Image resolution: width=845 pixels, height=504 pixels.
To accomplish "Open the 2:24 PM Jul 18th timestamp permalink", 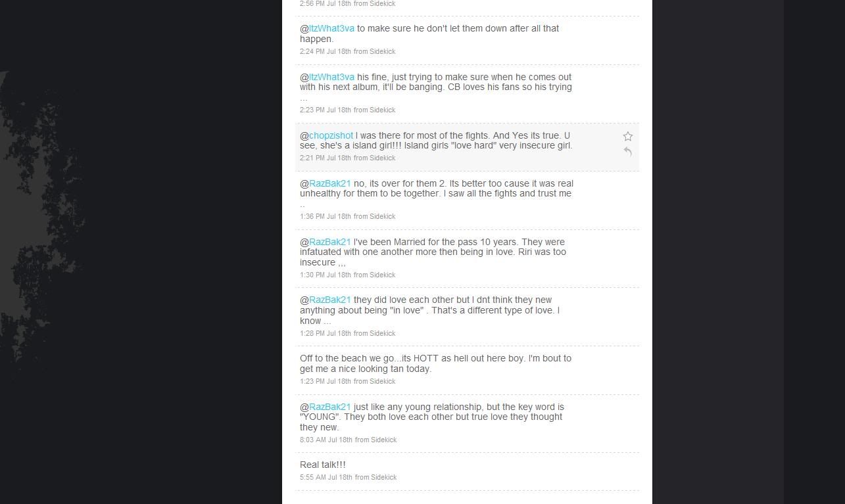I will coord(326,51).
